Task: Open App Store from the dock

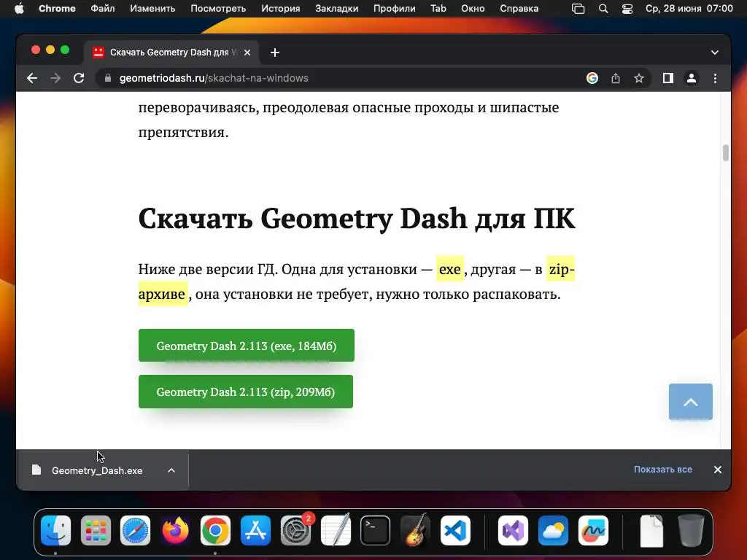Action: (x=255, y=530)
